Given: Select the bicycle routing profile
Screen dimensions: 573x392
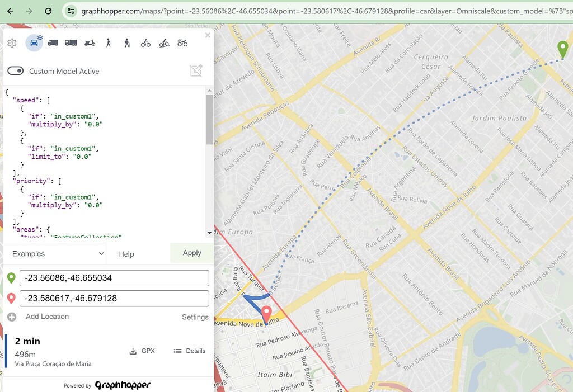Looking at the screenshot, I should coord(145,42).
